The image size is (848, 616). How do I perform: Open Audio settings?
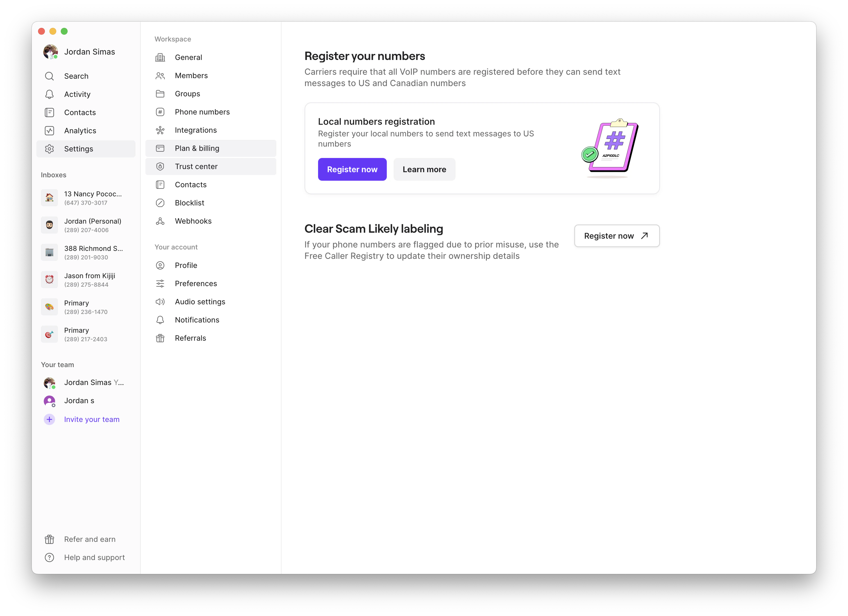pos(200,301)
